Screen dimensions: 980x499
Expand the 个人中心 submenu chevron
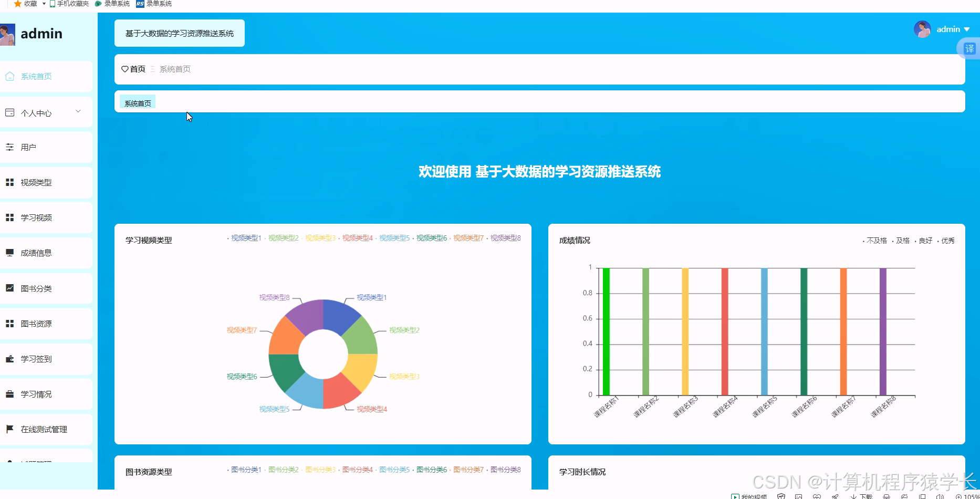[x=78, y=111]
